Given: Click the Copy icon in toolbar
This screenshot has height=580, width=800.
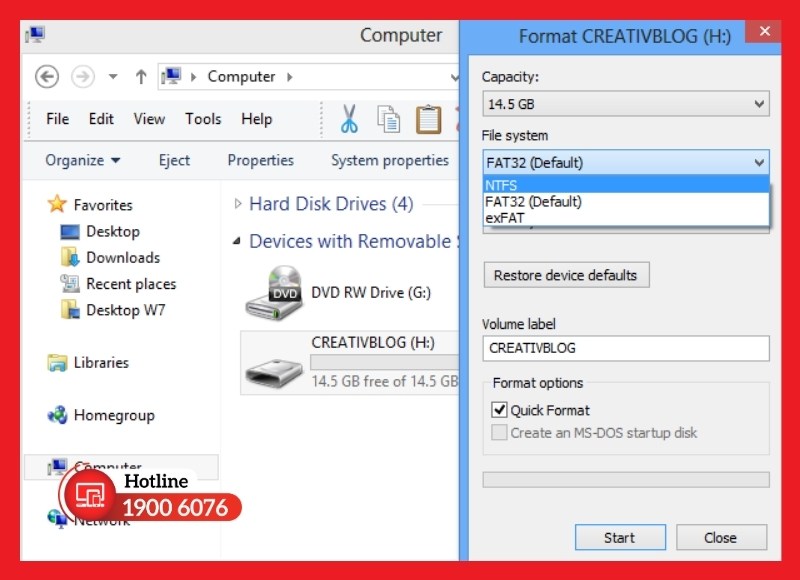Looking at the screenshot, I should click(388, 119).
